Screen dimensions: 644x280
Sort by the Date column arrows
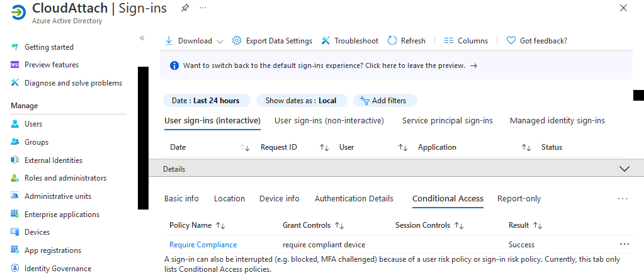pyautogui.click(x=245, y=147)
